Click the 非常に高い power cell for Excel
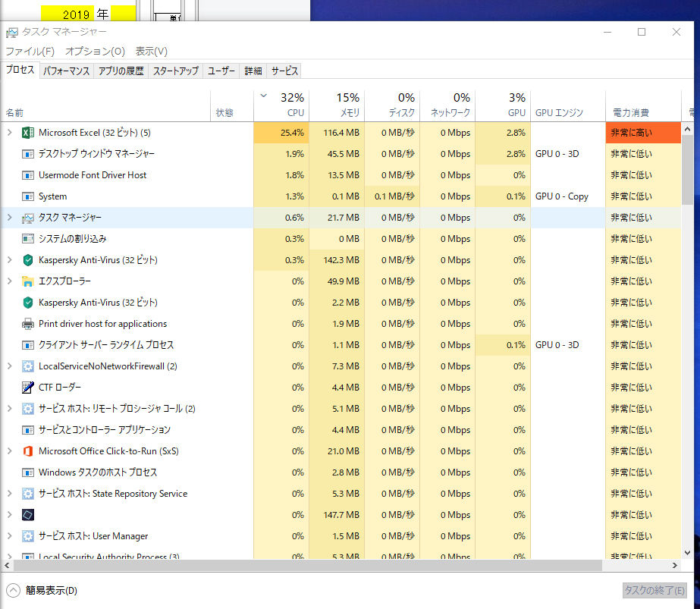 643,133
